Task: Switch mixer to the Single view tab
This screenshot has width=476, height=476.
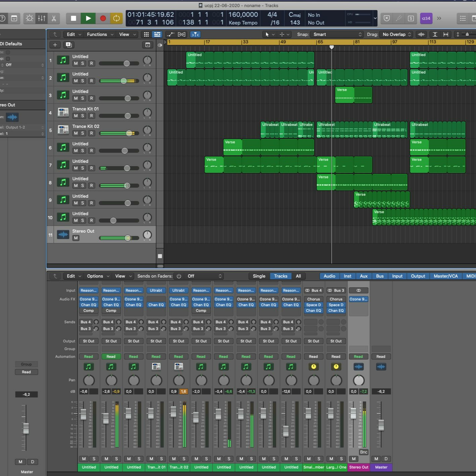Action: tap(259, 276)
